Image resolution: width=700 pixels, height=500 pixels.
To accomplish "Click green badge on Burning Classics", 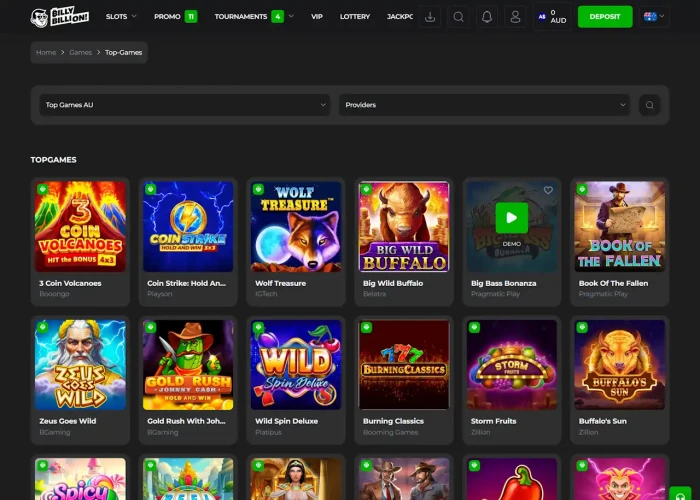I will (x=366, y=327).
